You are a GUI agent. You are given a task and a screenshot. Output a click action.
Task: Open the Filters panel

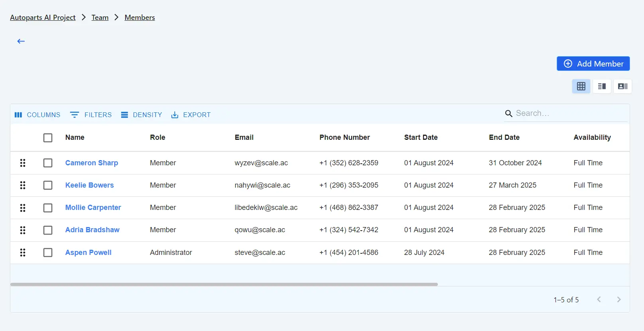tap(91, 115)
